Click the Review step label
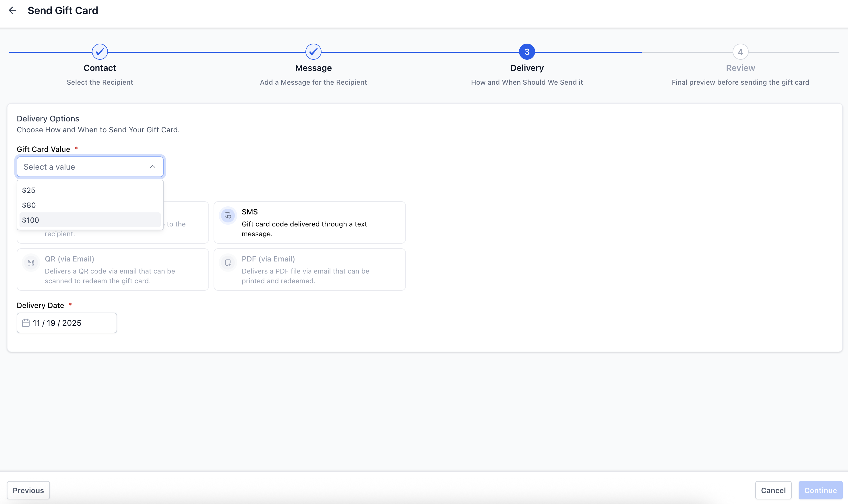 coord(740,68)
